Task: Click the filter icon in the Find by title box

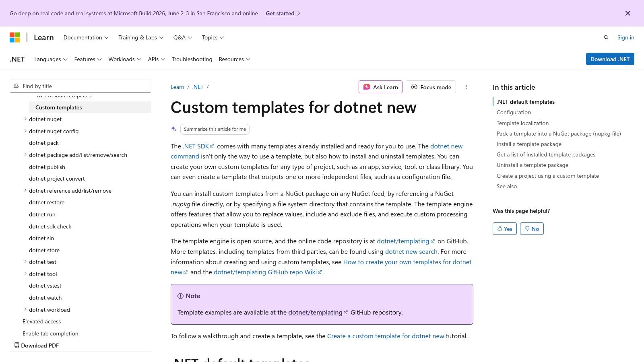Action: tap(17, 86)
